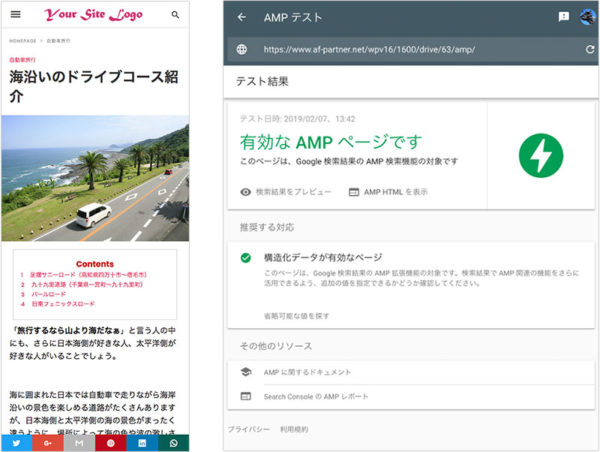This screenshot has height=452, width=600.
Task: Click the 海沿いのドライブコース紹介 article title
Action: pyautogui.click(x=94, y=86)
